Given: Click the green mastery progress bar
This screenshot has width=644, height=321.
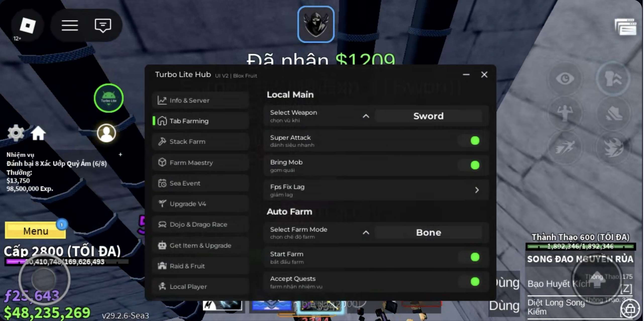Looking at the screenshot, I should coord(580,247).
